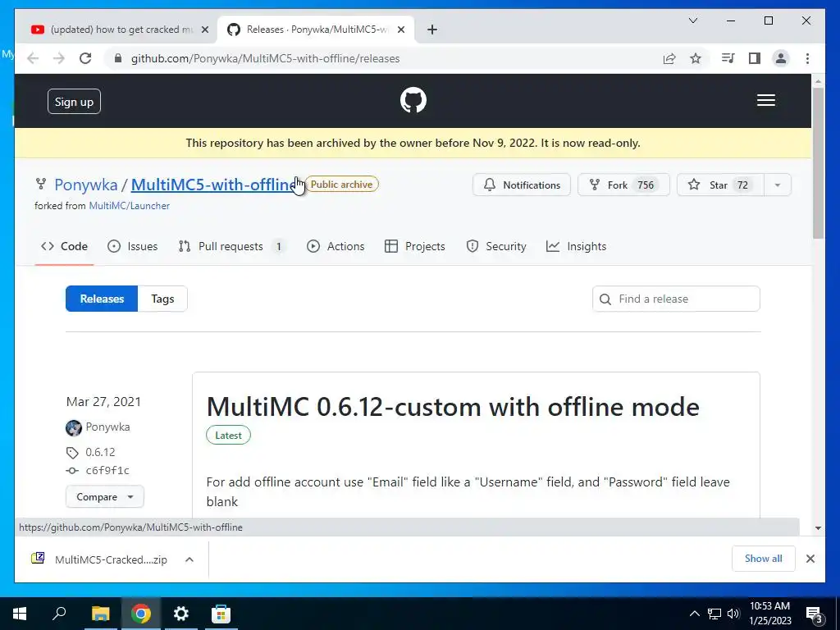Go back with browser back arrow
840x630 pixels.
(33, 58)
